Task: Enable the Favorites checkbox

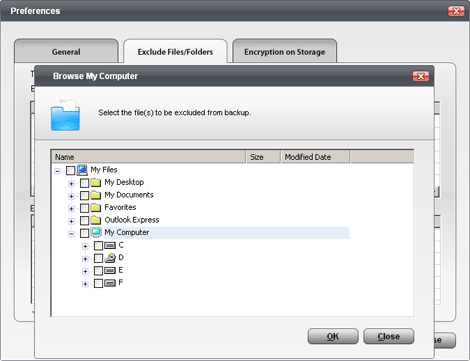Action: [x=84, y=208]
